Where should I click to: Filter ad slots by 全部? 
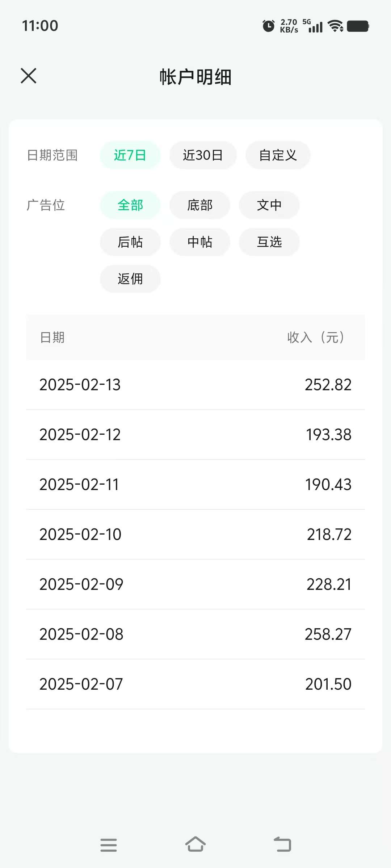(x=130, y=205)
